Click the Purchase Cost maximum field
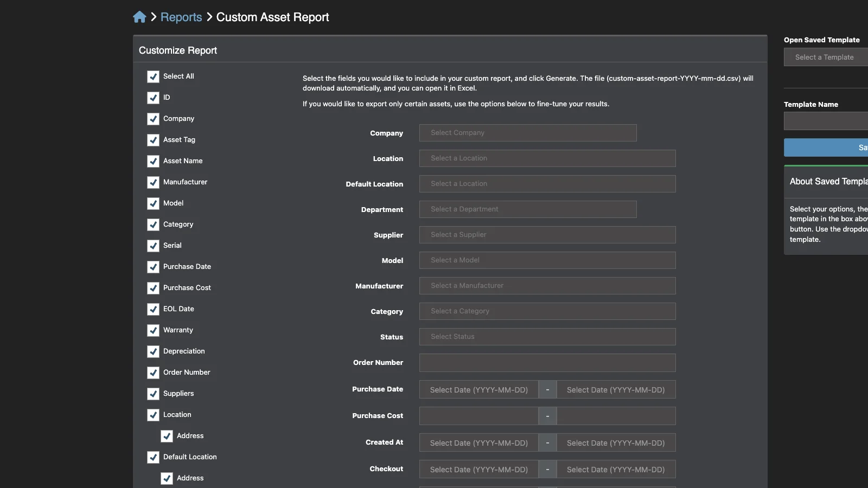Screen dimensions: 868x488 pyautogui.click(x=616, y=416)
